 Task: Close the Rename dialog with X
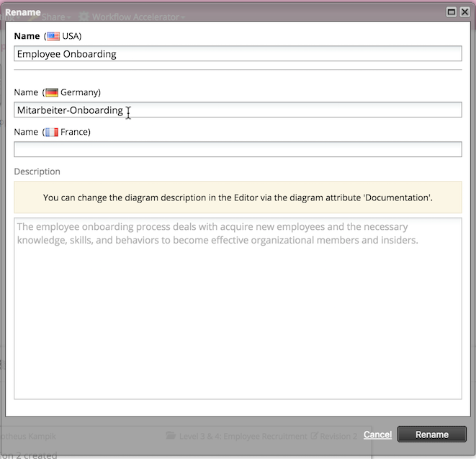pos(464,12)
